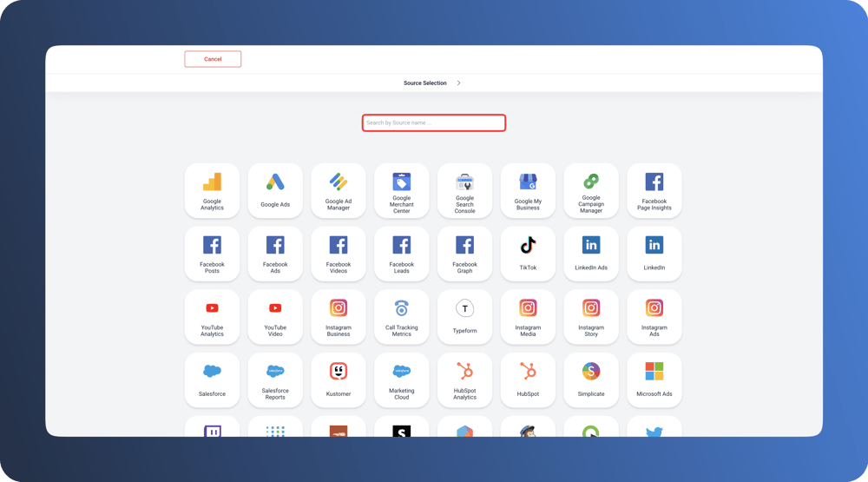Select the Google Search Console source
This screenshot has width=868, height=482.
[x=464, y=190]
